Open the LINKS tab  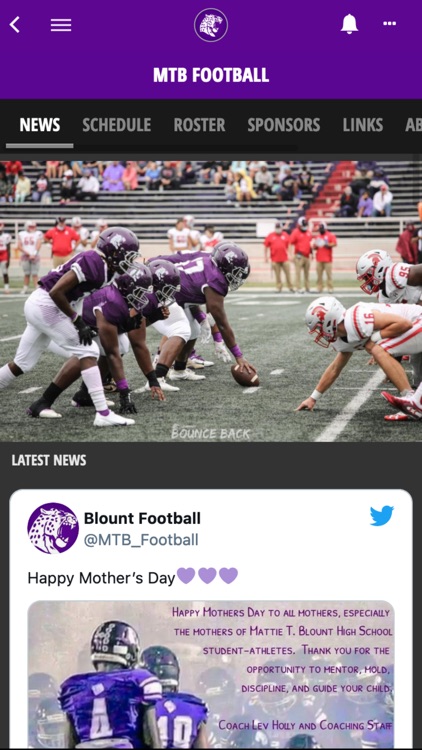click(x=363, y=125)
